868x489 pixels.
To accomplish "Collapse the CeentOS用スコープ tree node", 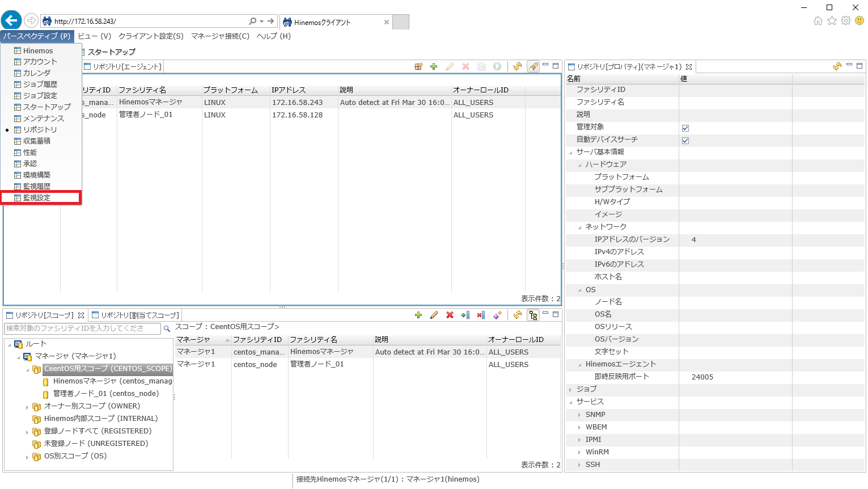I will tap(28, 369).
